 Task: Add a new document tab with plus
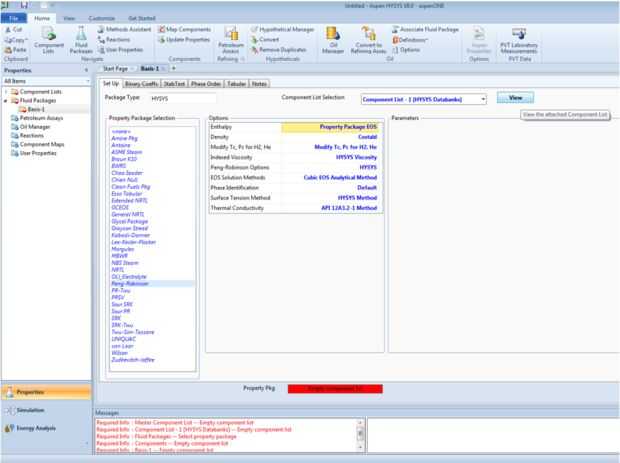(174, 68)
